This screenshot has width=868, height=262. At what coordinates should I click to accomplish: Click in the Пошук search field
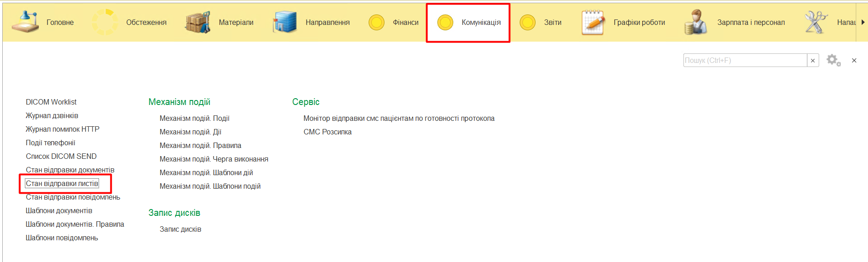pyautogui.click(x=745, y=61)
